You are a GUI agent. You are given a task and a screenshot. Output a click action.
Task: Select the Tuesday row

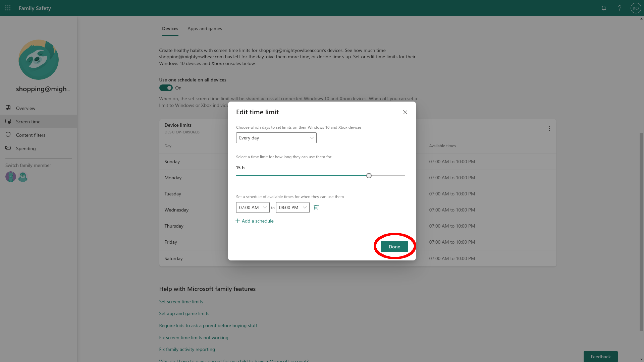(358, 194)
